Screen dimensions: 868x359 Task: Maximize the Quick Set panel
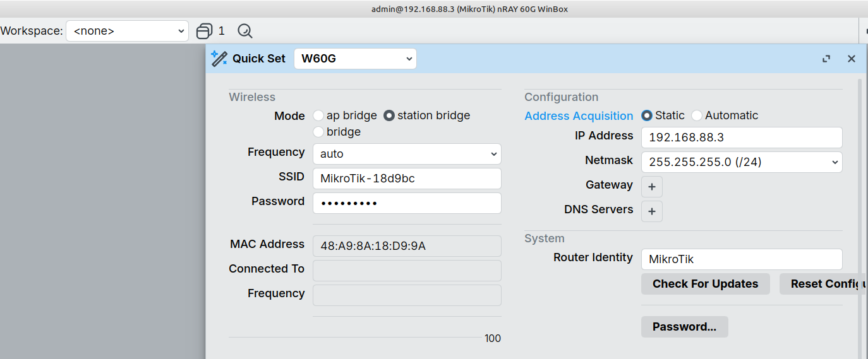pos(826,59)
